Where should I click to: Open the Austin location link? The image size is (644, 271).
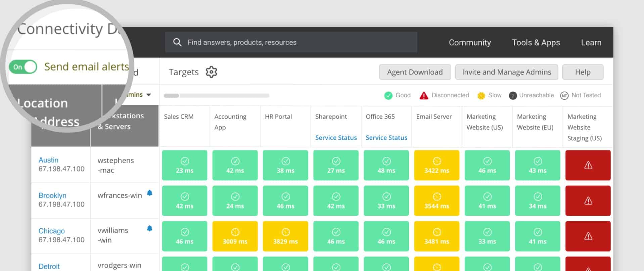pyautogui.click(x=48, y=160)
